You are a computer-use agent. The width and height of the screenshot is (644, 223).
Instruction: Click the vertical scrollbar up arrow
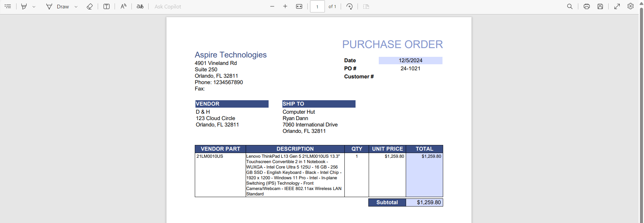coord(641,3)
